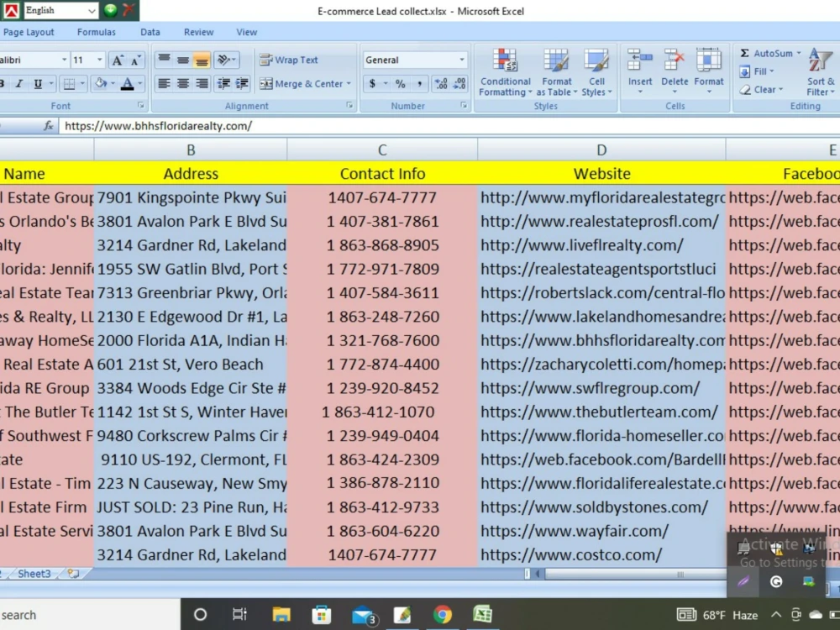This screenshot has height=630, width=840.
Task: Open the Data tab
Action: click(150, 32)
